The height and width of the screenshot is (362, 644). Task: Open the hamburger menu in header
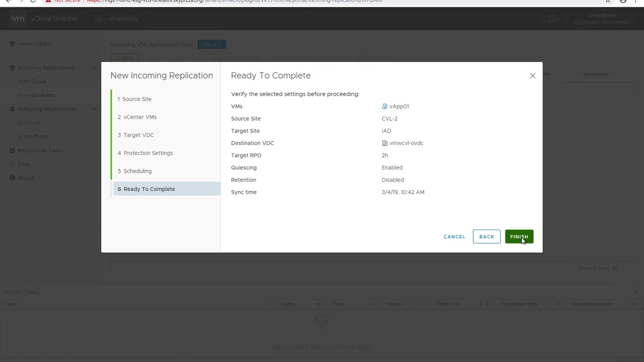click(99, 19)
